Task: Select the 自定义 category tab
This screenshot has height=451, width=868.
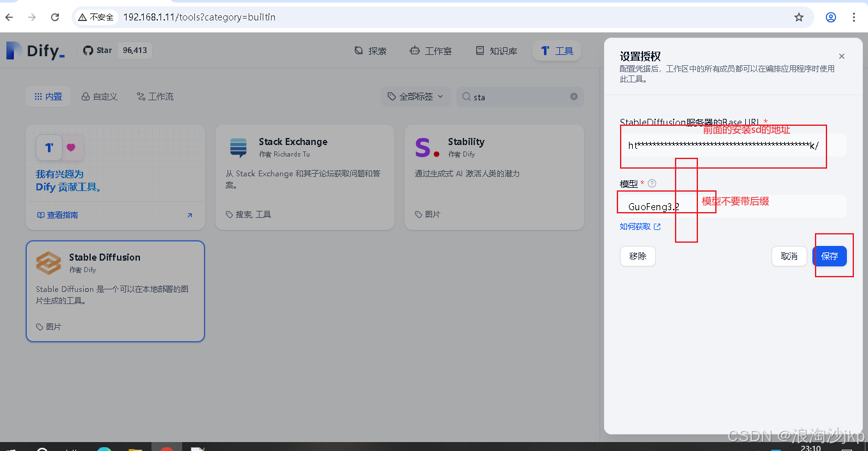Action: (100, 96)
